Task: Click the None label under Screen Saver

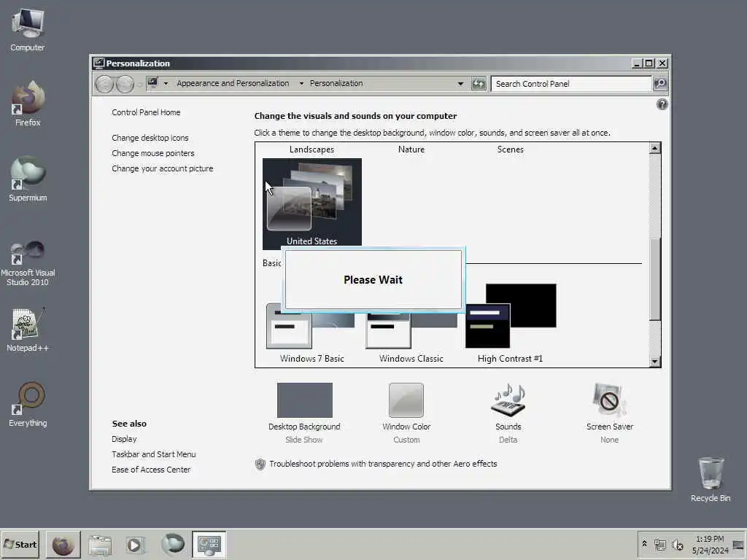Action: 609,440
